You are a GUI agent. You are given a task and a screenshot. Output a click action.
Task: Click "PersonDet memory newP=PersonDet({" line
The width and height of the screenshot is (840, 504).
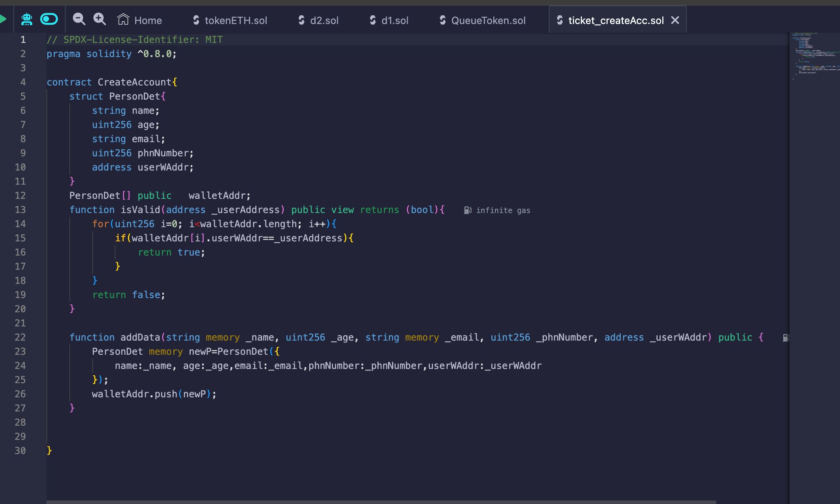point(186,352)
